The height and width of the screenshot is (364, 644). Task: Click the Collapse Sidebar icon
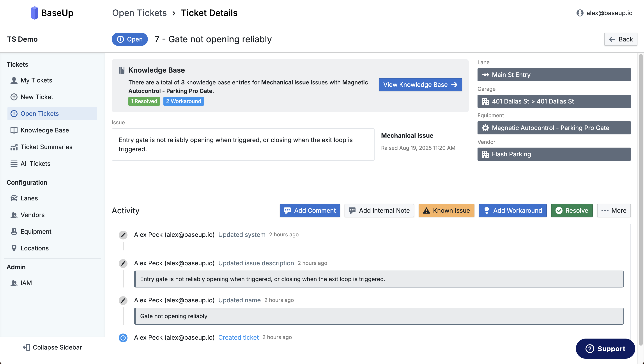coord(26,347)
